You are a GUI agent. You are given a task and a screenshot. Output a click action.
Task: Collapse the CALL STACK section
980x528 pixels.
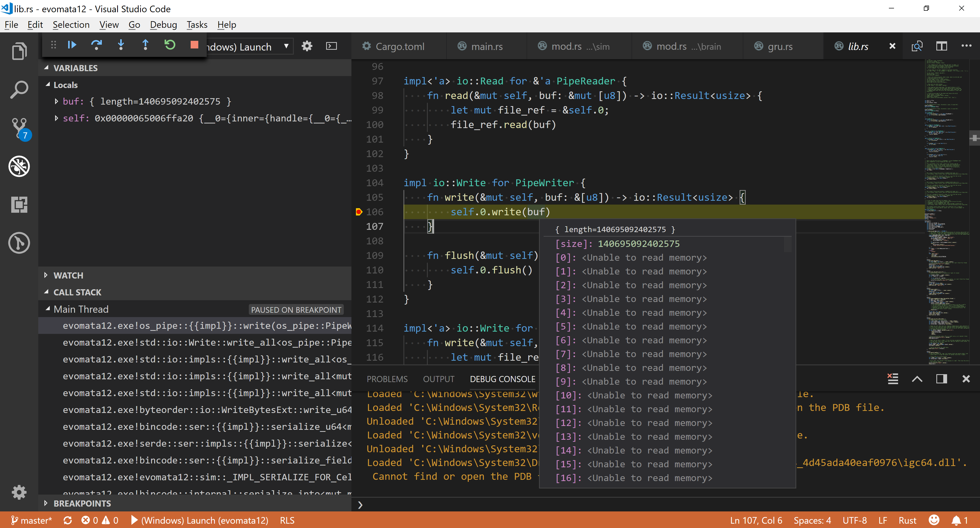(x=195, y=292)
